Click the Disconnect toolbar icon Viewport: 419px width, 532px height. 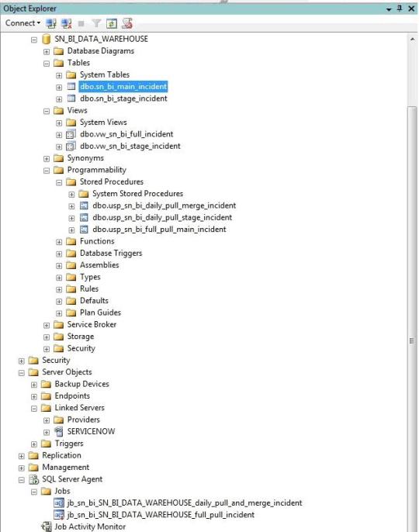click(66, 23)
